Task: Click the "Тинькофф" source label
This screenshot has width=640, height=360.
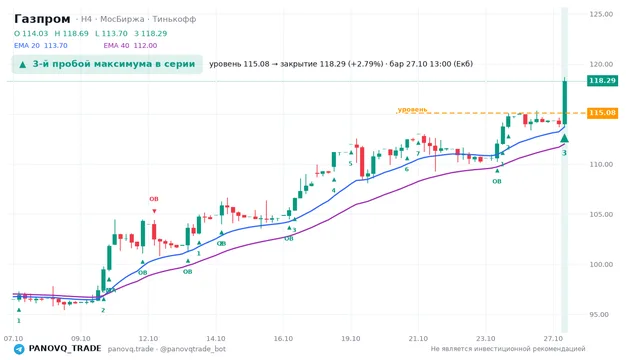Action: point(174,19)
